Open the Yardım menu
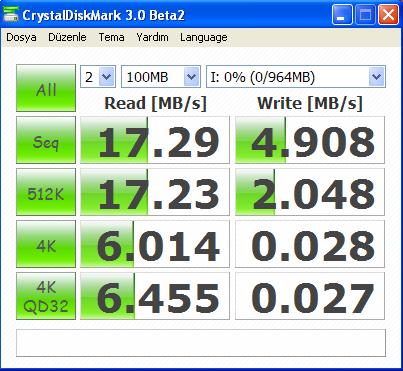 point(152,37)
